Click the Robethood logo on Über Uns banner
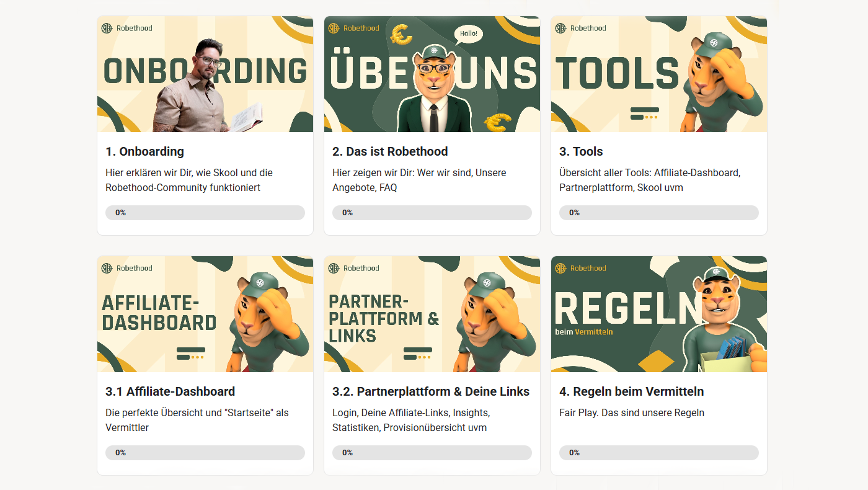868x490 pixels. pos(354,28)
